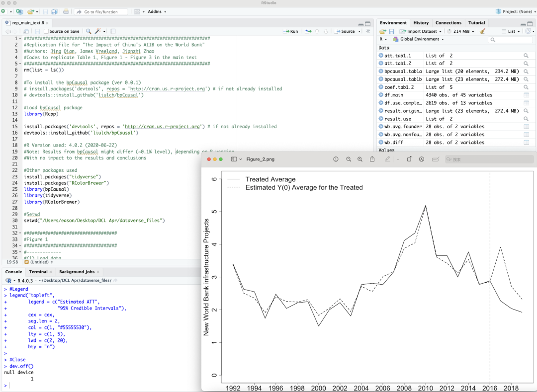Click the highlight pen in Preview
Image resolution: width=537 pixels, height=392 pixels.
(x=387, y=159)
